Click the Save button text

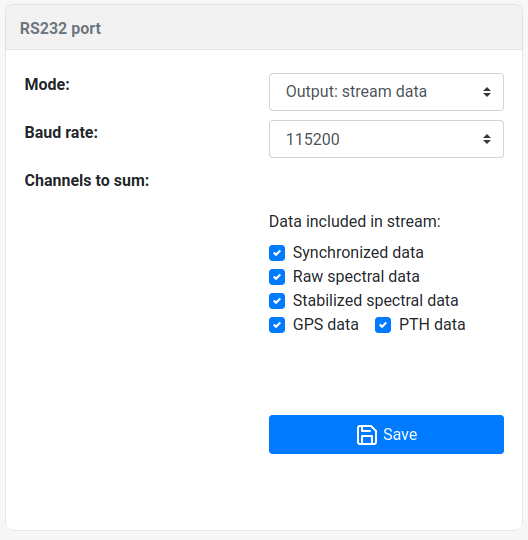click(x=400, y=434)
